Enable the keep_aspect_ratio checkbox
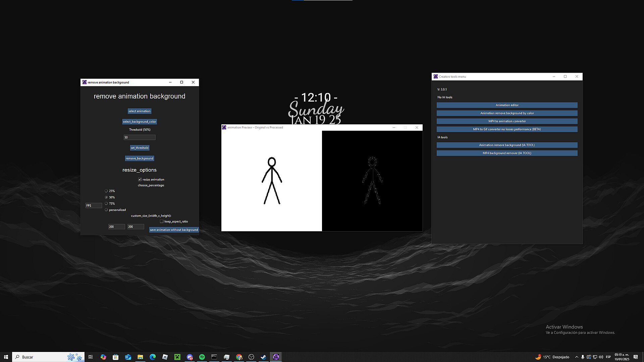The image size is (644, 362). (162, 221)
